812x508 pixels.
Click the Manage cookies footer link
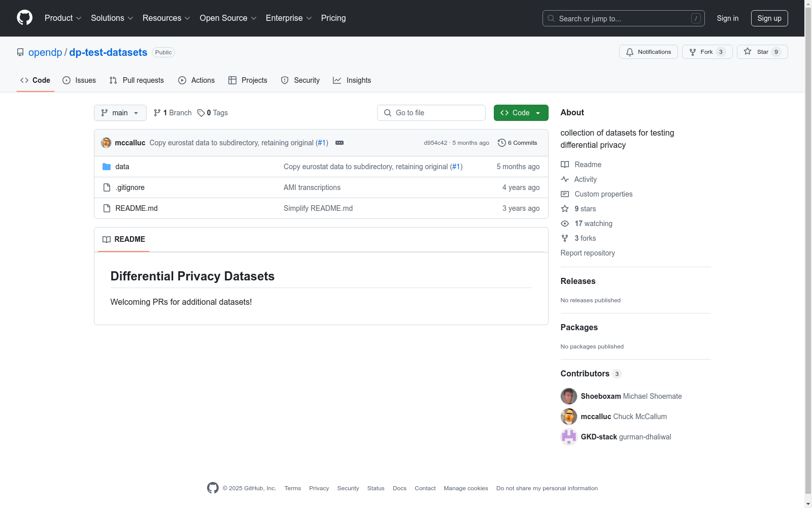(x=466, y=488)
